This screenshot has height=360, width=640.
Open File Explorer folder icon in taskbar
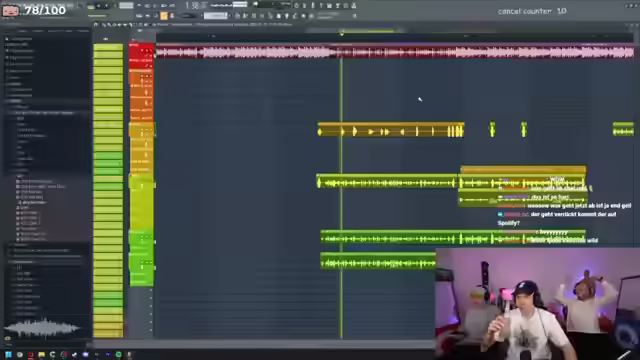pos(42,355)
